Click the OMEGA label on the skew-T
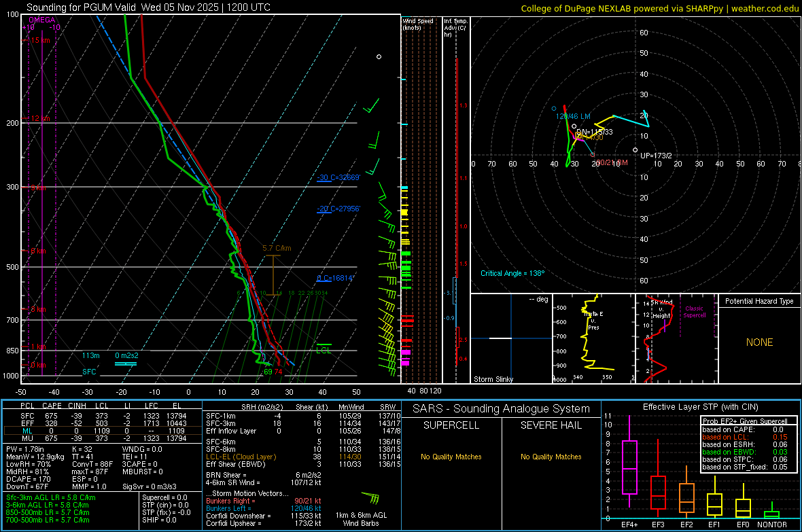 [x=42, y=20]
